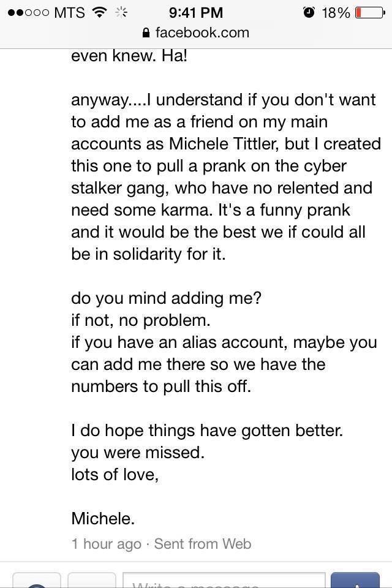The height and width of the screenshot is (588, 392).
Task: Tap the 'Sent from Web' label
Action: (x=202, y=544)
